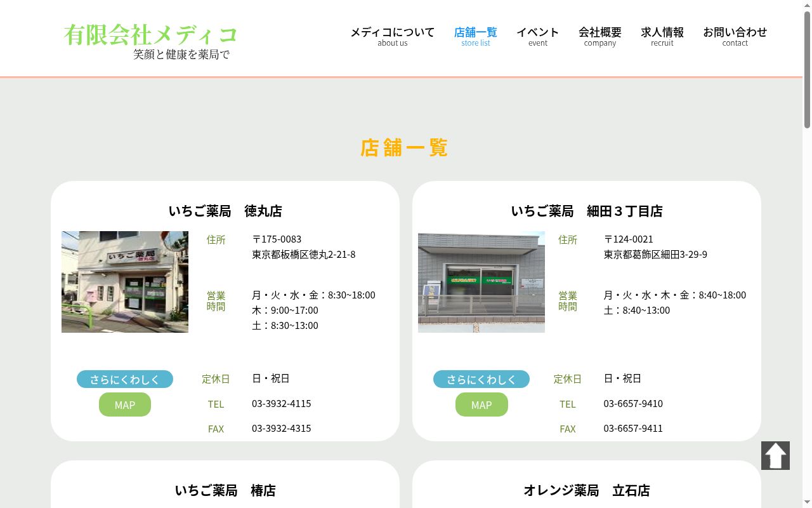812x508 pixels.
Task: Click postal code 〒124-0021
Action: pyautogui.click(x=629, y=239)
